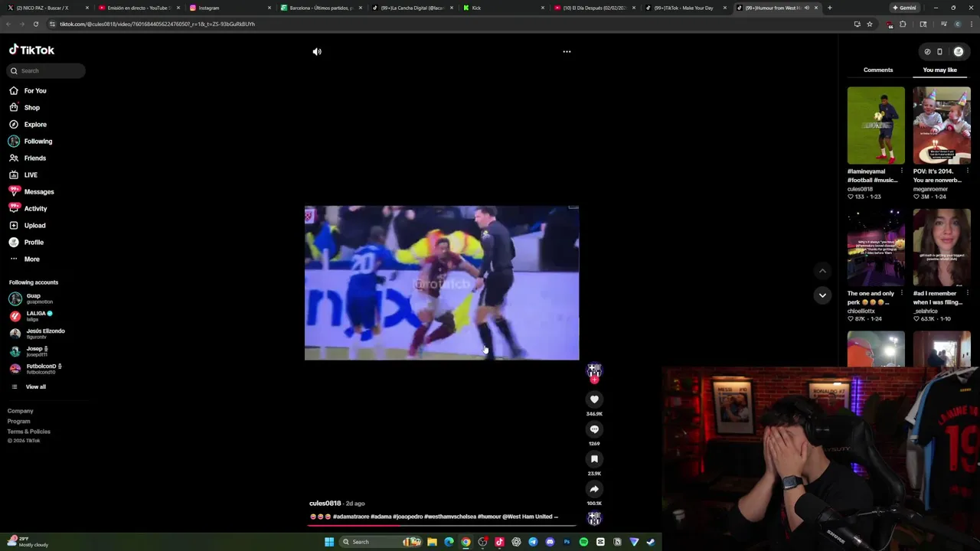The height and width of the screenshot is (551, 980).
Task: Open the Gemini button in Chrome
Action: point(903,8)
